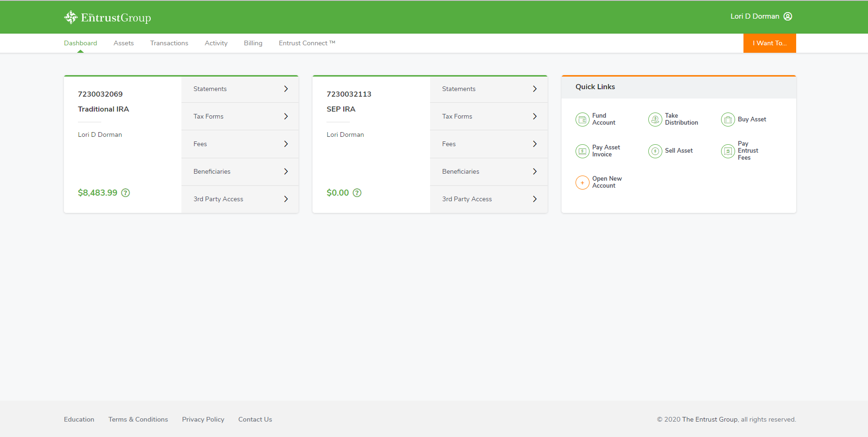Screen dimensions: 868x437
Task: Click the $8,483.99 balance amount
Action: (x=97, y=193)
